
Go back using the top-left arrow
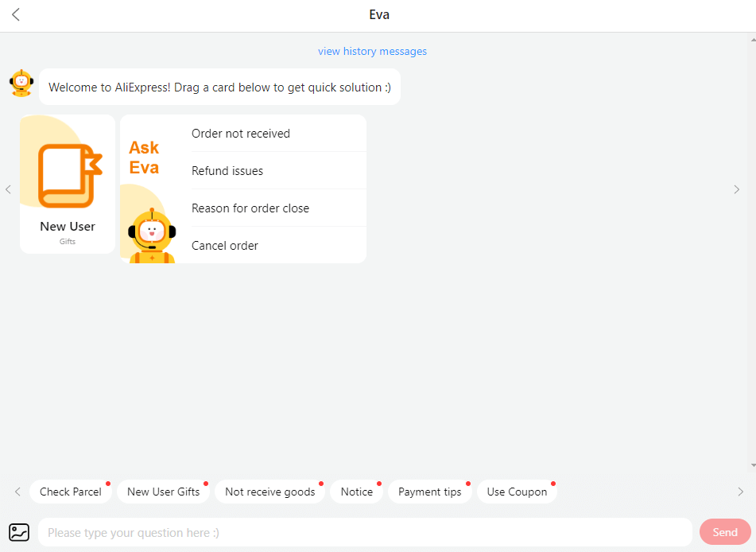coord(16,14)
